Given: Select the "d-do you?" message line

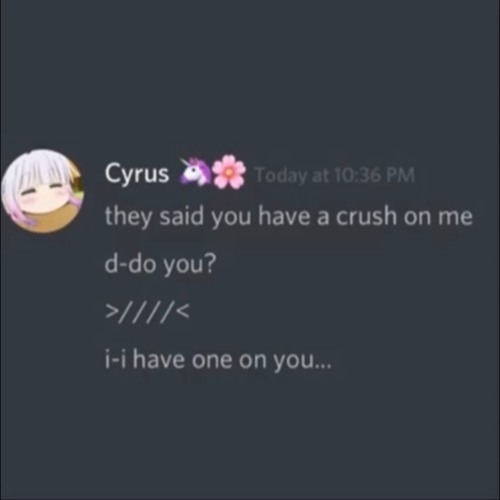Looking at the screenshot, I should click(160, 265).
